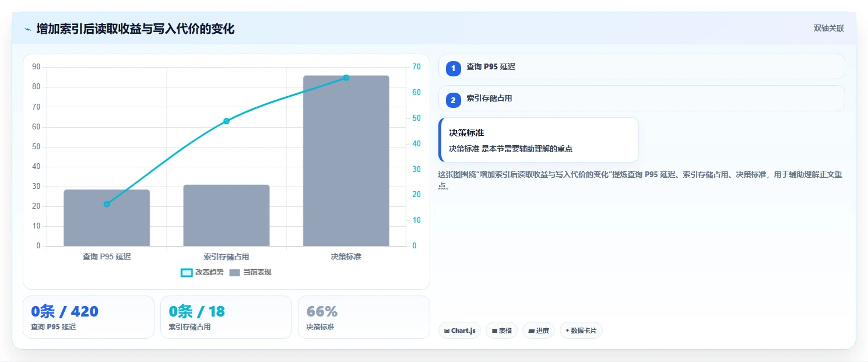Click the description paragraph starting 这张图围绕
Viewport: 868px width, 362px height.
pyautogui.click(x=639, y=180)
